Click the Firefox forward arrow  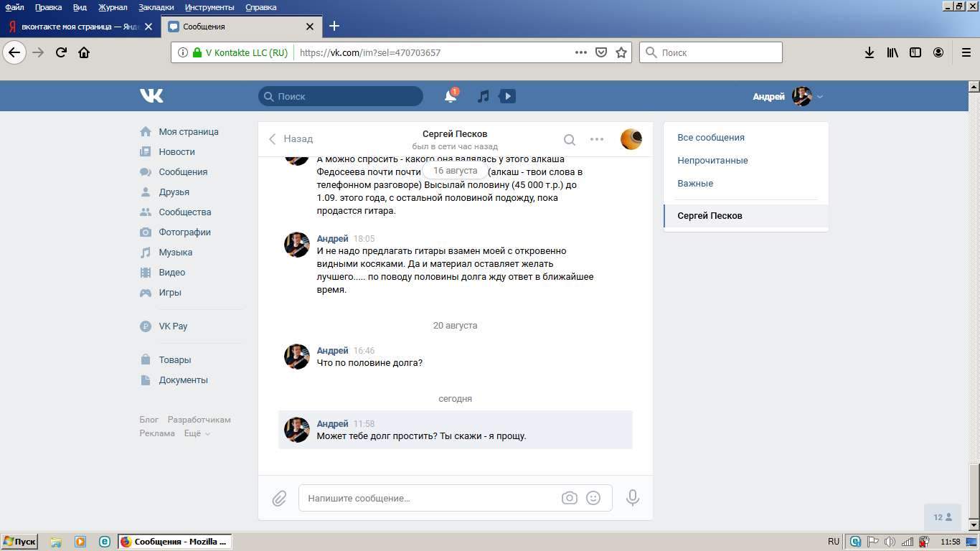click(38, 52)
